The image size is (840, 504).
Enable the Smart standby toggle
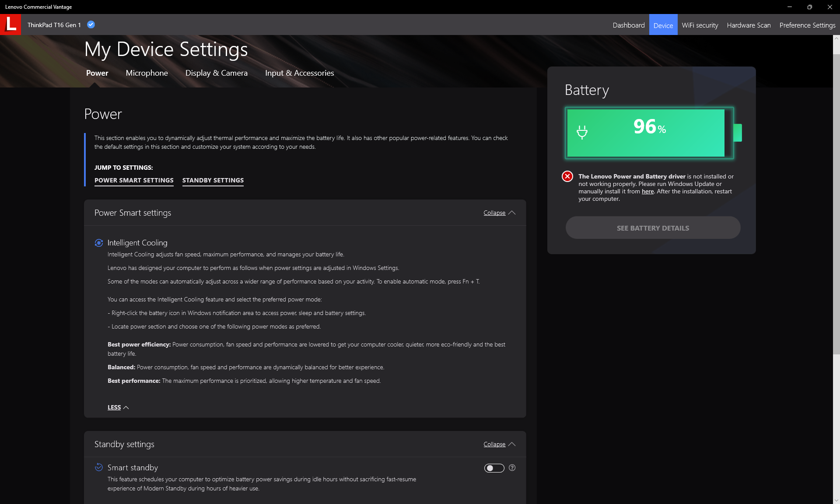pos(494,468)
